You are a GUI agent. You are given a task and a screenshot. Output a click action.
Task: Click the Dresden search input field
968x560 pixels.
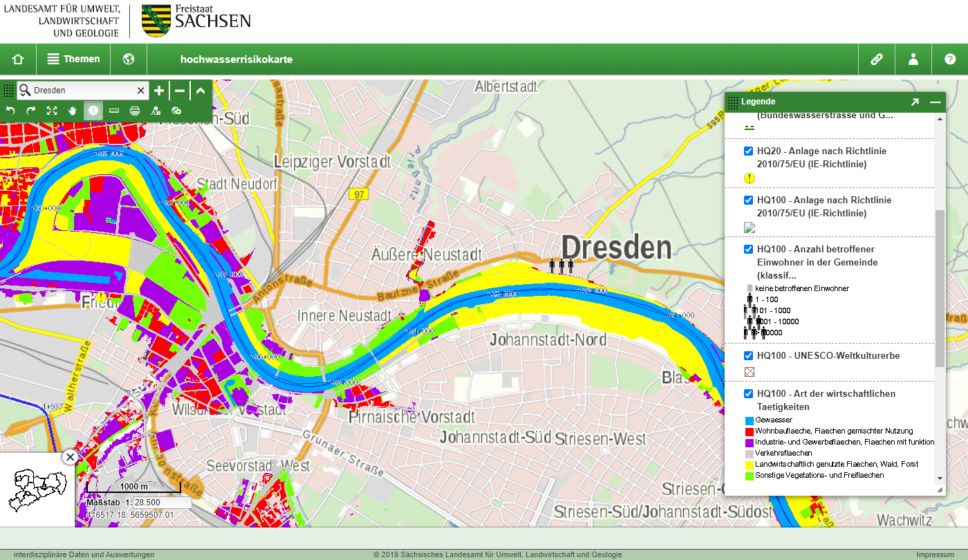83,91
